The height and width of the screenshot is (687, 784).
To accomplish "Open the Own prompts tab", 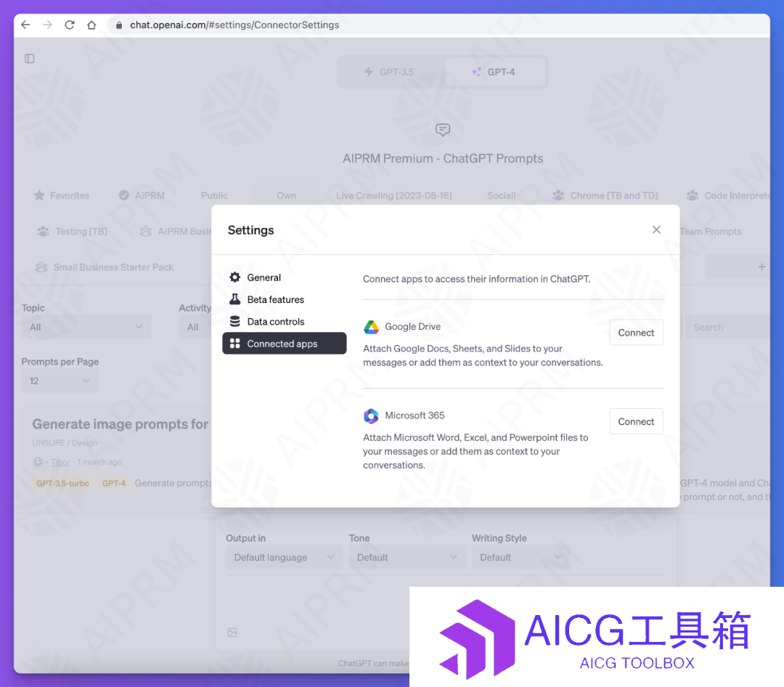I will [287, 195].
